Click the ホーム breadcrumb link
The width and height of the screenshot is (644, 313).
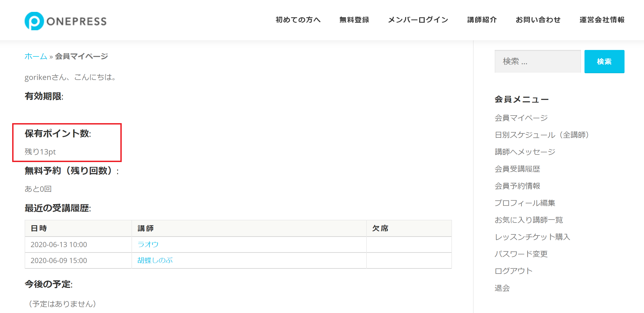coord(36,56)
